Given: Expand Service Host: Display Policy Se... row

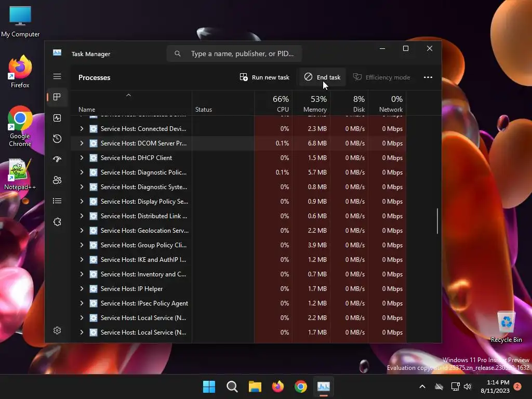Looking at the screenshot, I should (x=82, y=202).
